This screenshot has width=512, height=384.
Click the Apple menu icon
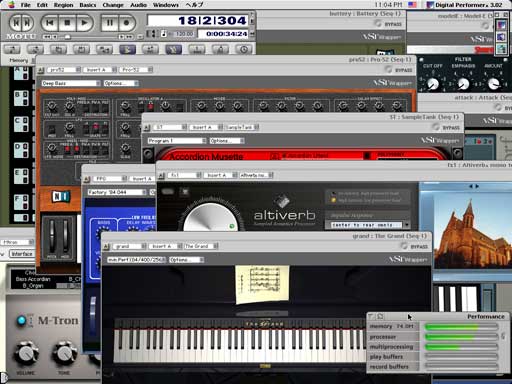[x=11, y=4]
